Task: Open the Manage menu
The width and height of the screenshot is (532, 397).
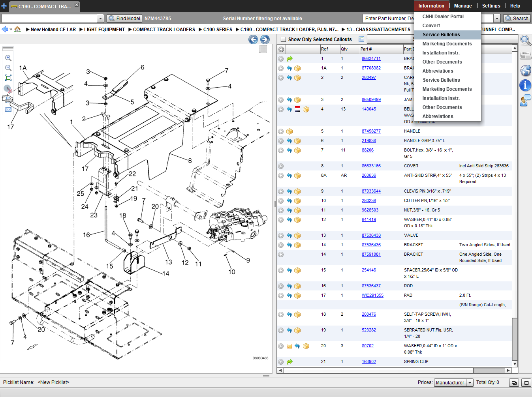Action: tap(463, 6)
